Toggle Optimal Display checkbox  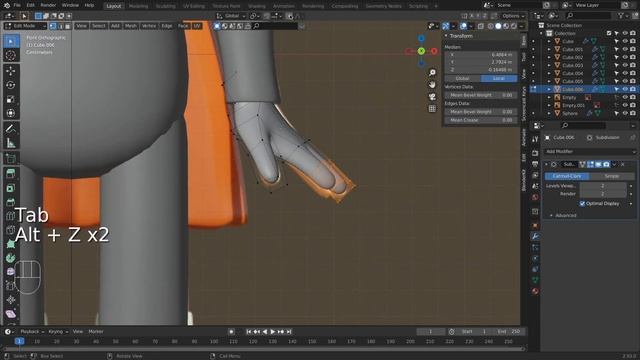[582, 203]
